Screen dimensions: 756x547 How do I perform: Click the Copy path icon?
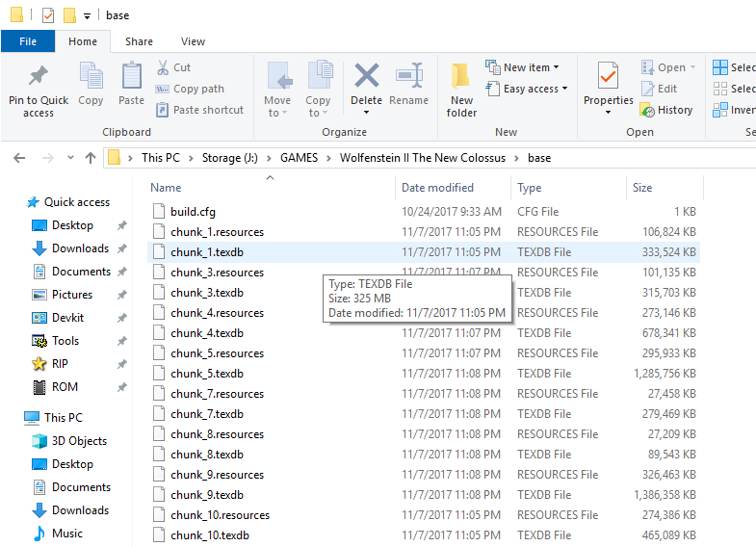pyautogui.click(x=162, y=90)
